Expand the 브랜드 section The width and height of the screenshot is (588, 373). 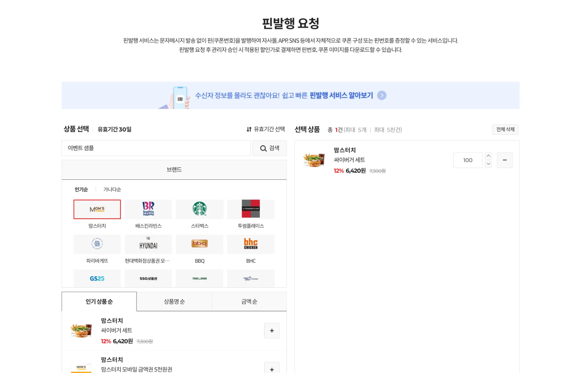pos(174,169)
